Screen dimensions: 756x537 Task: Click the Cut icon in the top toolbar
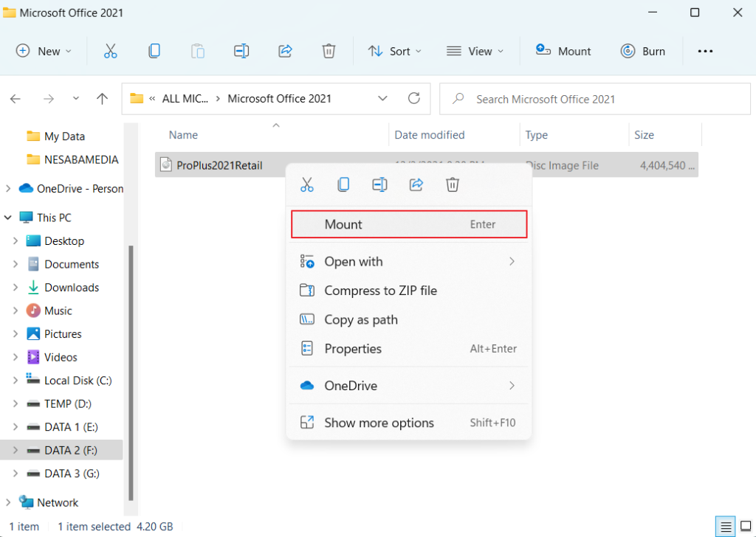click(x=110, y=51)
